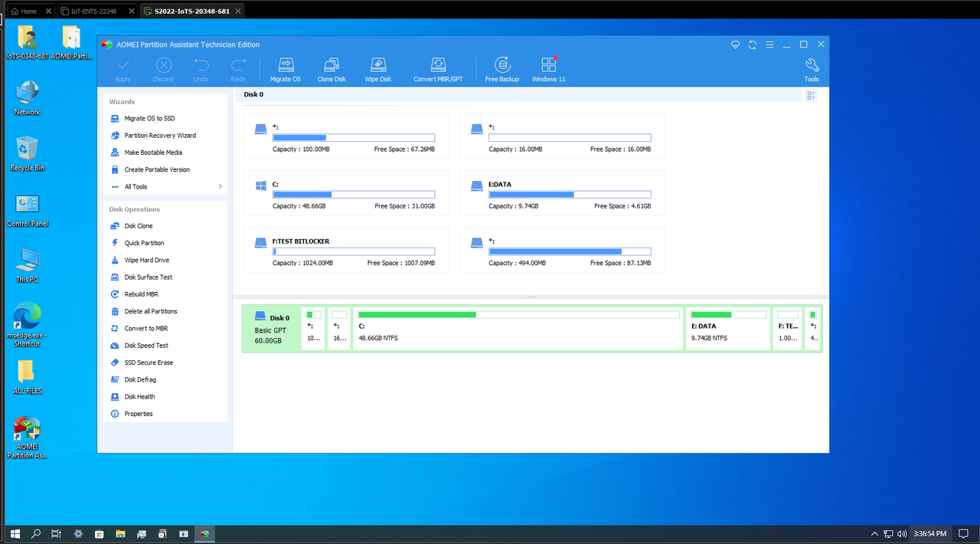Open the ALL FILES desktop folder
The width and height of the screenshot is (980, 544).
[x=27, y=377]
